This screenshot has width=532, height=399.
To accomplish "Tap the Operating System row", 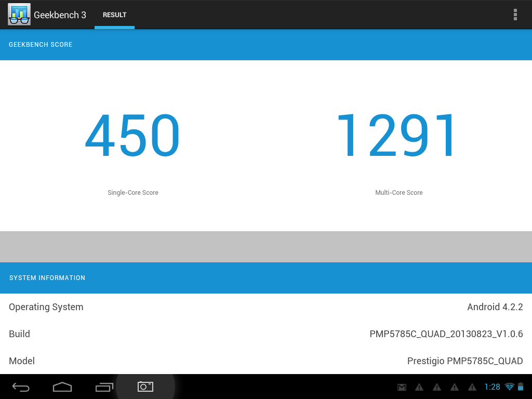I will point(266,307).
